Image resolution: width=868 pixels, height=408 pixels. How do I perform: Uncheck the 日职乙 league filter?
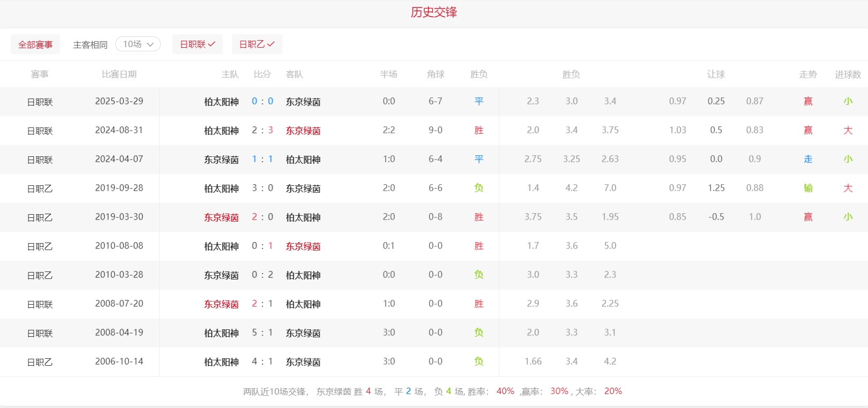pyautogui.click(x=257, y=44)
